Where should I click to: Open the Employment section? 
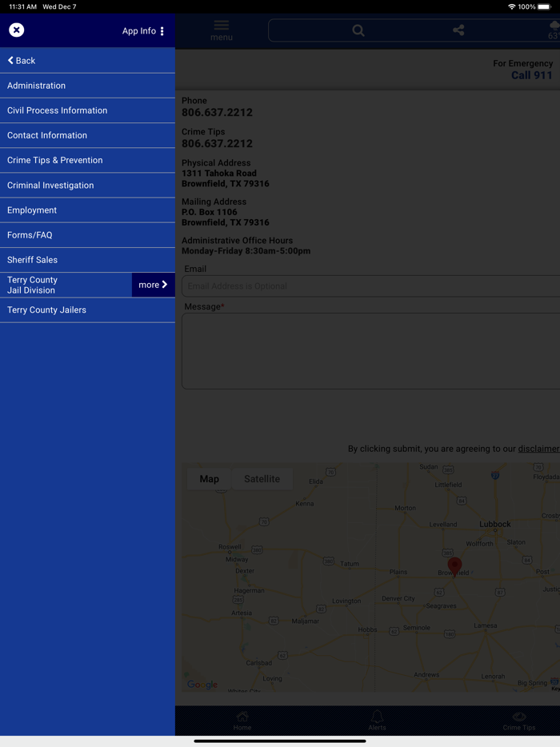tap(87, 210)
